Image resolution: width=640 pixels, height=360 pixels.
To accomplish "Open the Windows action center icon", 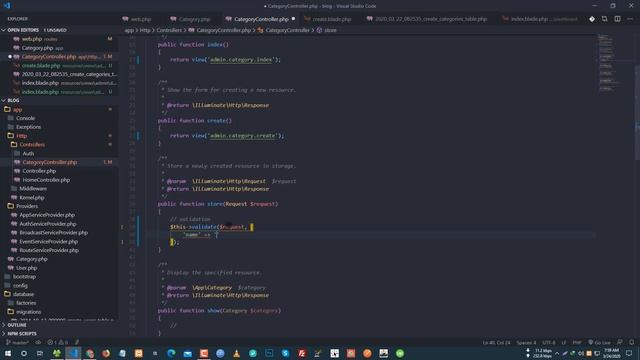I will 629,353.
